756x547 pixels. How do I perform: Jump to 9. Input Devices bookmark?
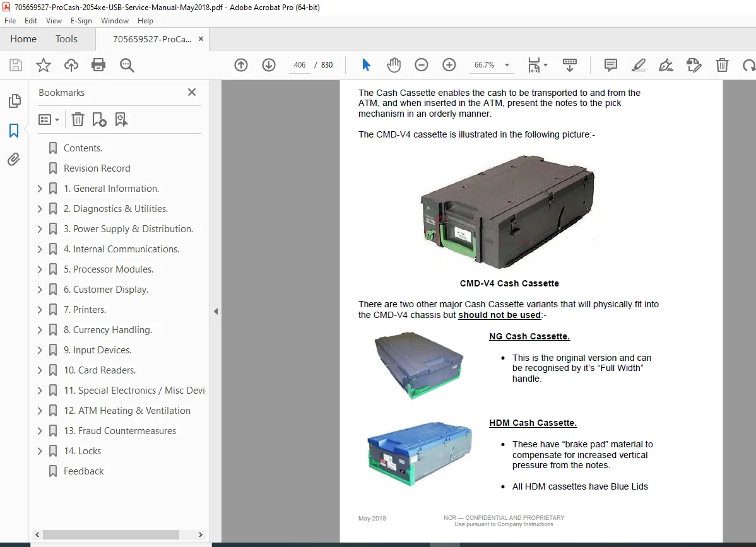97,350
